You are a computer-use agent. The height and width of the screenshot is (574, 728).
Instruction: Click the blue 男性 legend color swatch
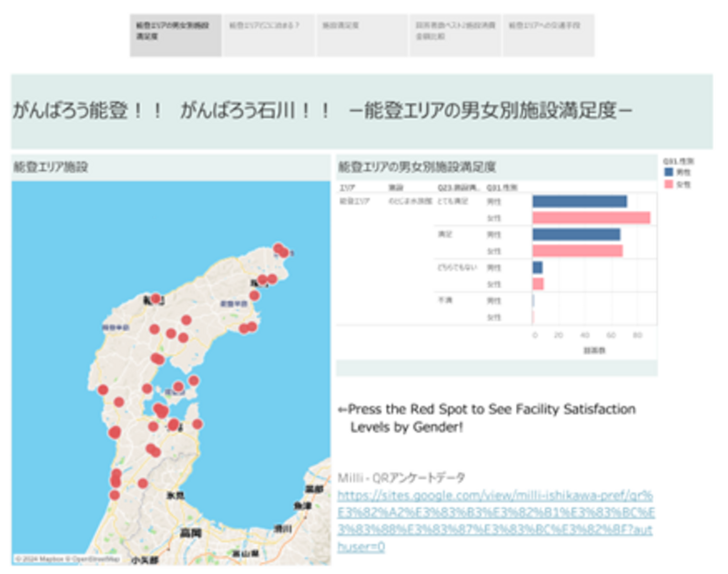coord(670,172)
